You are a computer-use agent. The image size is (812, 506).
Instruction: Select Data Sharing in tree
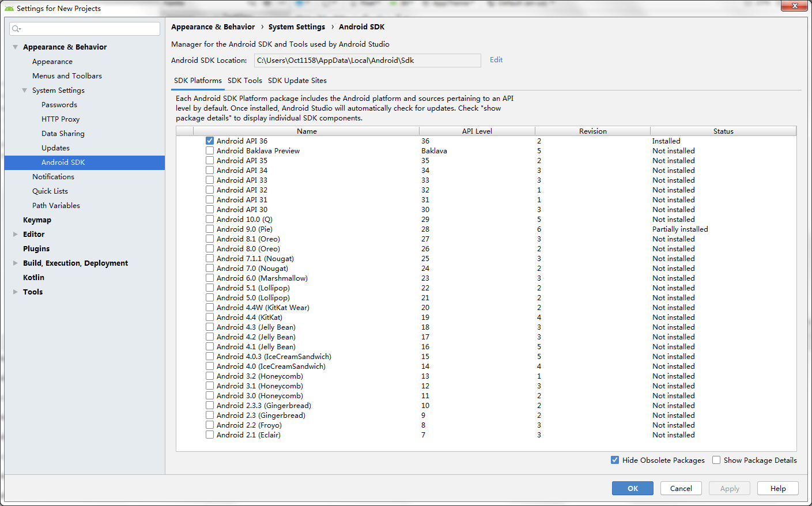(x=63, y=134)
